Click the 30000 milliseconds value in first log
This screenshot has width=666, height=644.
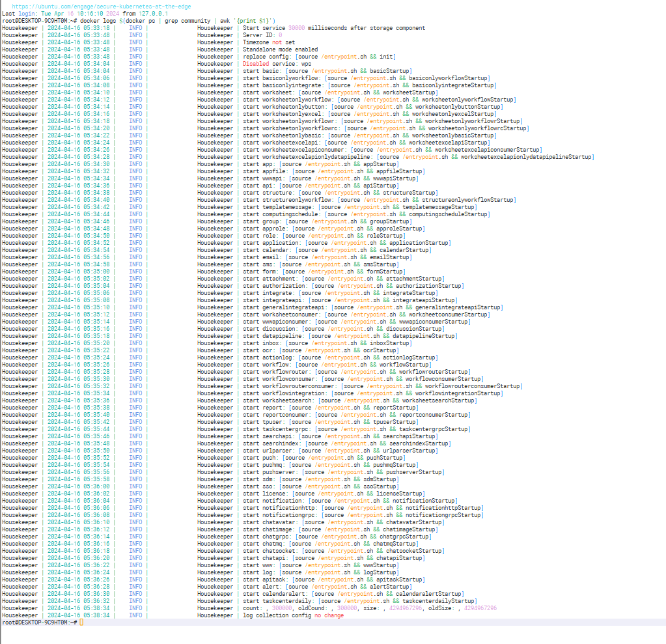296,28
